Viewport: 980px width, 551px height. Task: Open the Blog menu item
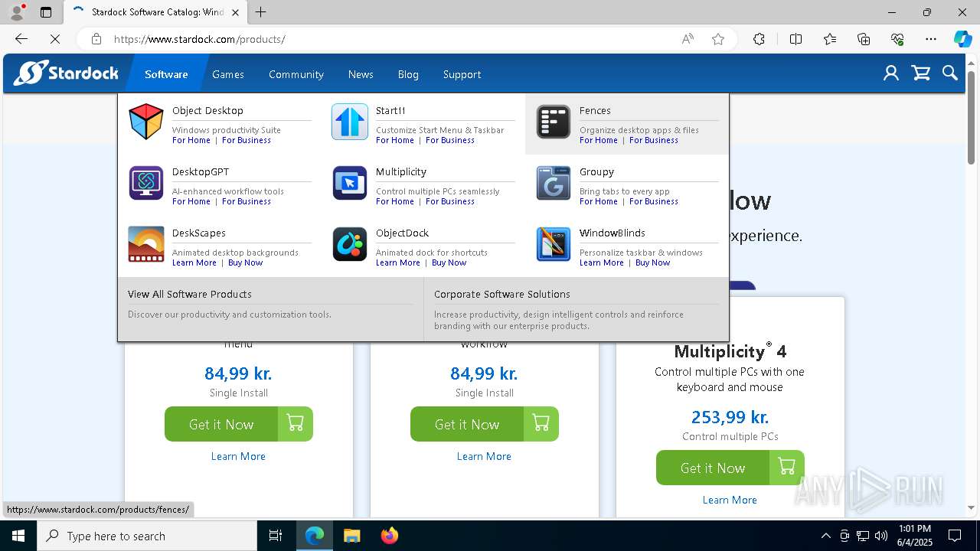click(408, 74)
